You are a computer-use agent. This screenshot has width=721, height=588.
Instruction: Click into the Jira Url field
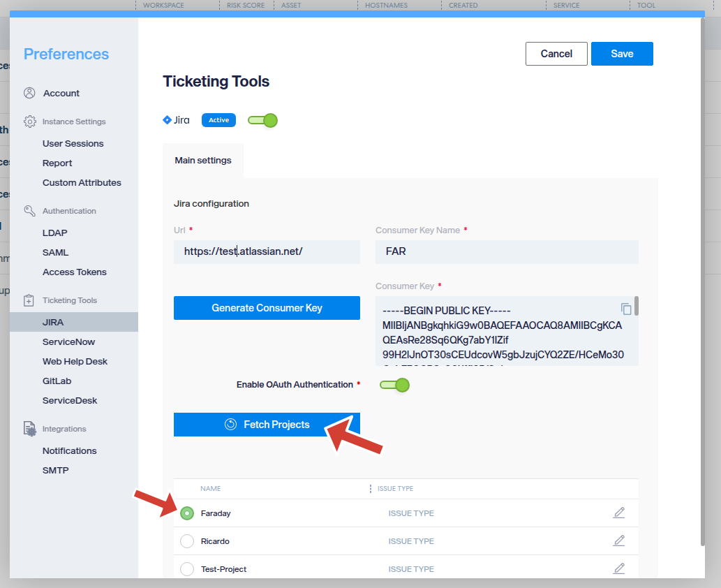[x=267, y=251]
